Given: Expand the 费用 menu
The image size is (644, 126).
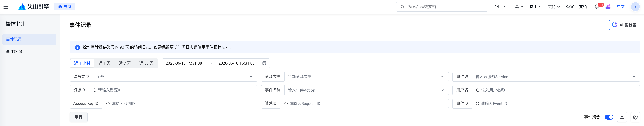Looking at the screenshot, I should (x=535, y=7).
